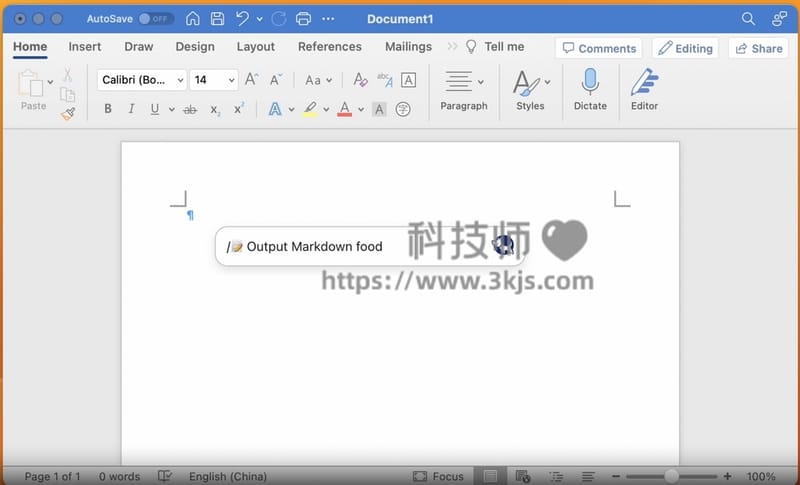
Task: Show more ribbon tabs chevron
Action: coord(452,47)
